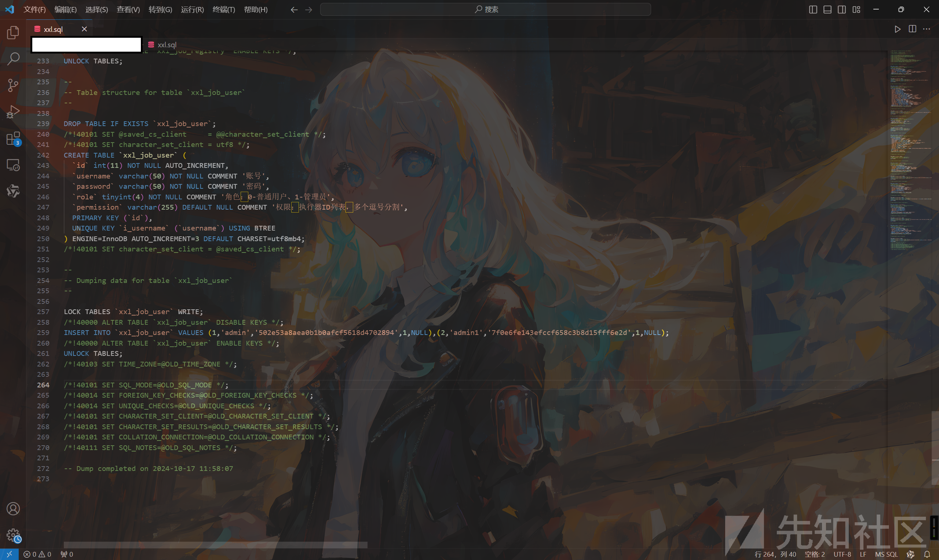Go forward in navigation history
Viewport: 939px width, 560px height.
(x=308, y=10)
